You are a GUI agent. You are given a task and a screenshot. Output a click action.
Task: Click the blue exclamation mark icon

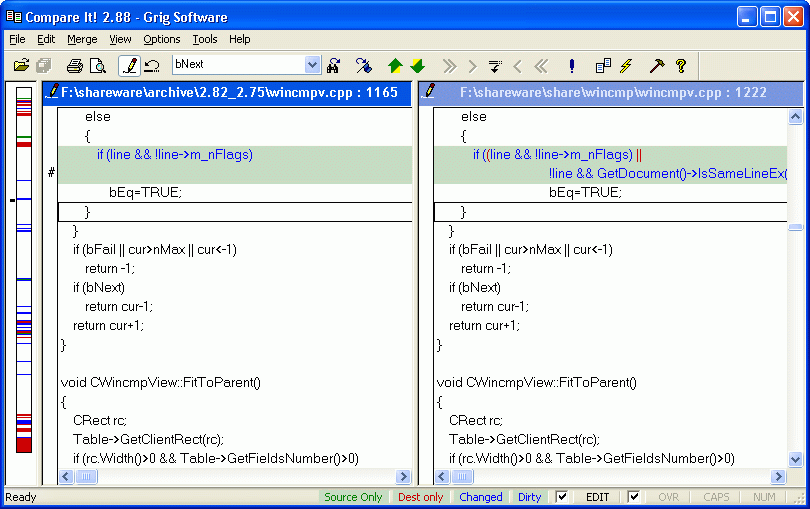click(x=571, y=66)
